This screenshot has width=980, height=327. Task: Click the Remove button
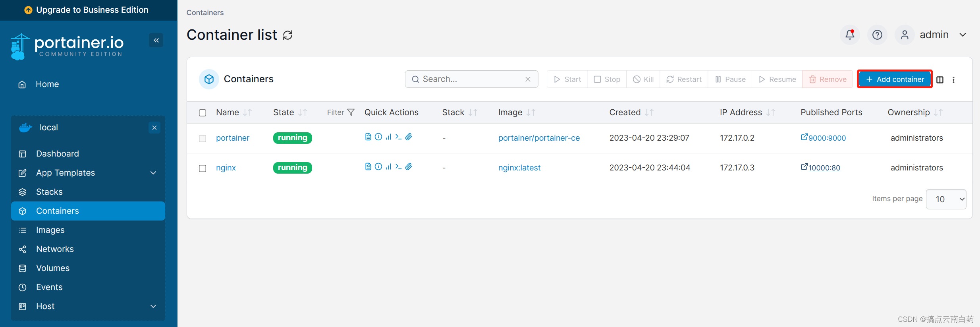[828, 79]
